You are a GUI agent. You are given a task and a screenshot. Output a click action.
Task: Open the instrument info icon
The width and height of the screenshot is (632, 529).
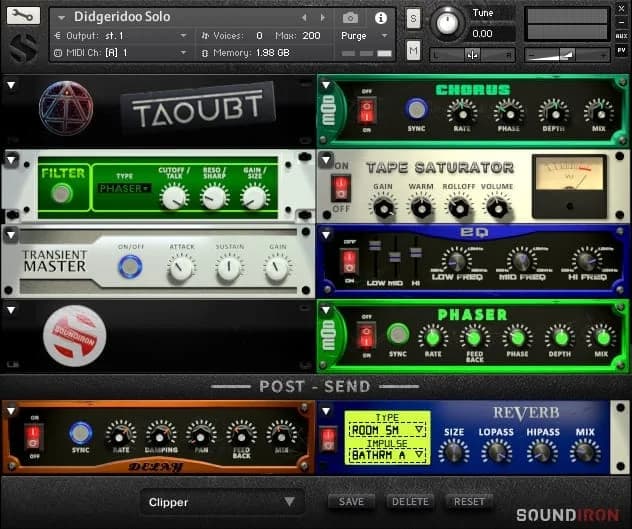tap(380, 18)
